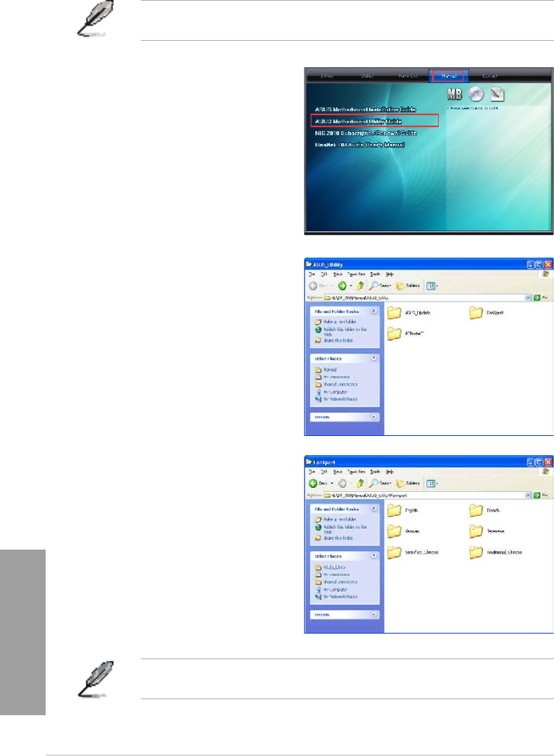The height and width of the screenshot is (756, 554).
Task: Open File menu in FanXpert window
Action: (x=311, y=471)
